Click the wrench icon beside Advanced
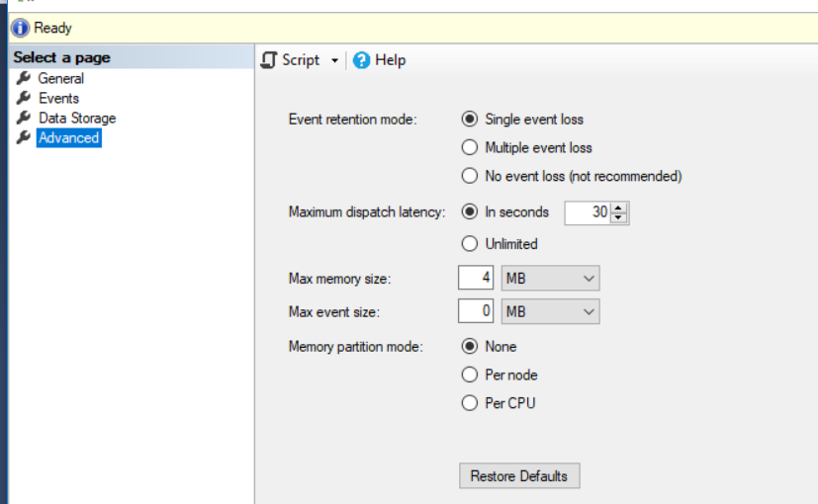 (x=24, y=138)
